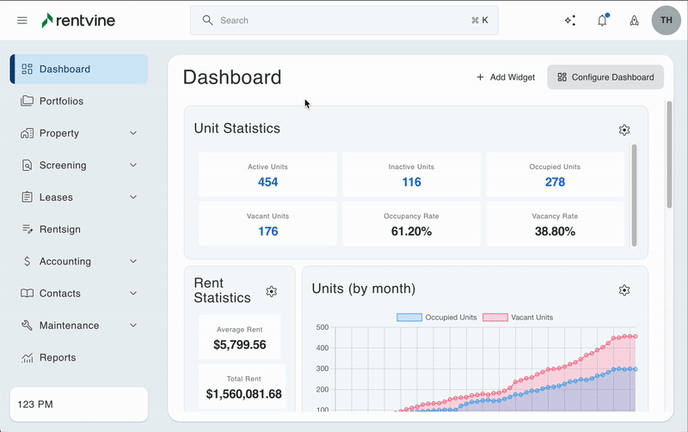
Task: Click the Add Widget button
Action: point(505,77)
